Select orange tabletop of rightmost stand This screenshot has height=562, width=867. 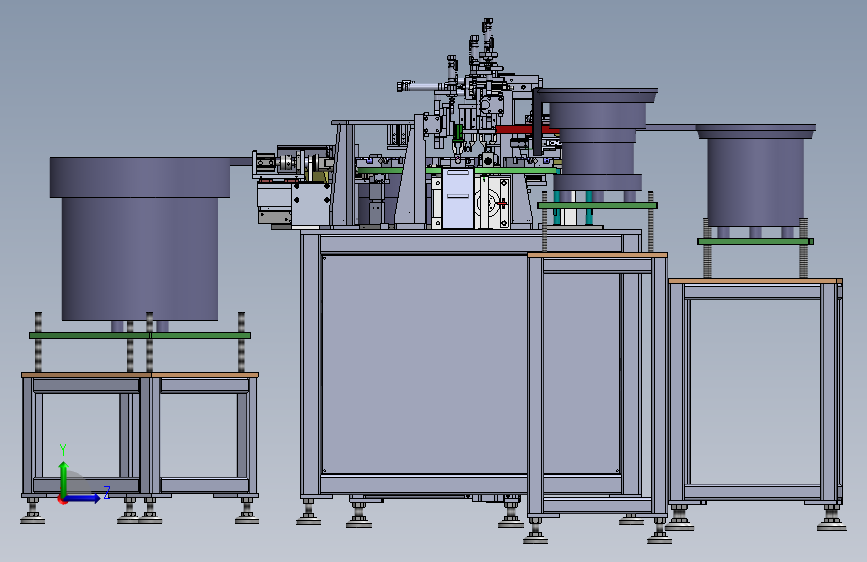pyautogui.click(x=755, y=281)
